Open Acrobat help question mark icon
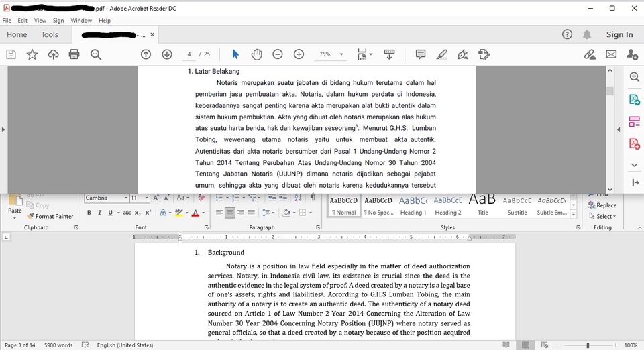Viewport: 644px width, 350px height. pos(568,34)
